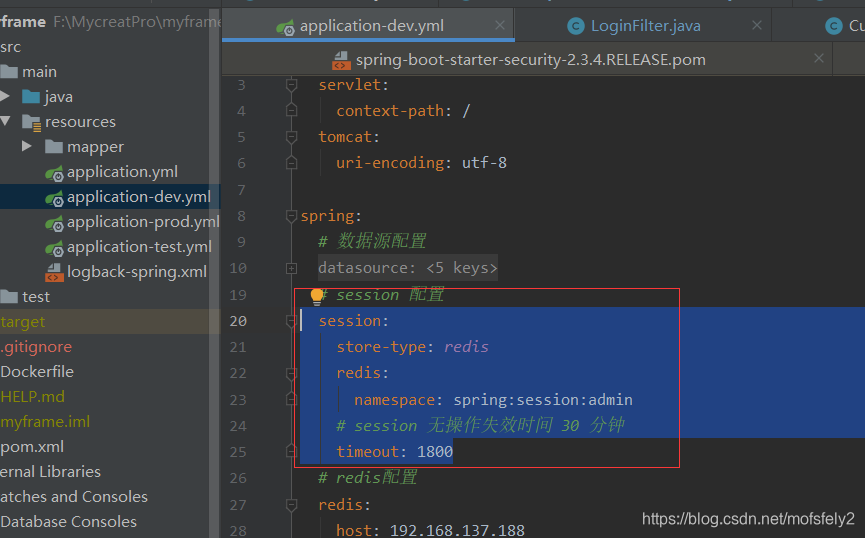Screen dimensions: 865x538
Task: Click the value 'spring:session:admin'
Action: (543, 399)
